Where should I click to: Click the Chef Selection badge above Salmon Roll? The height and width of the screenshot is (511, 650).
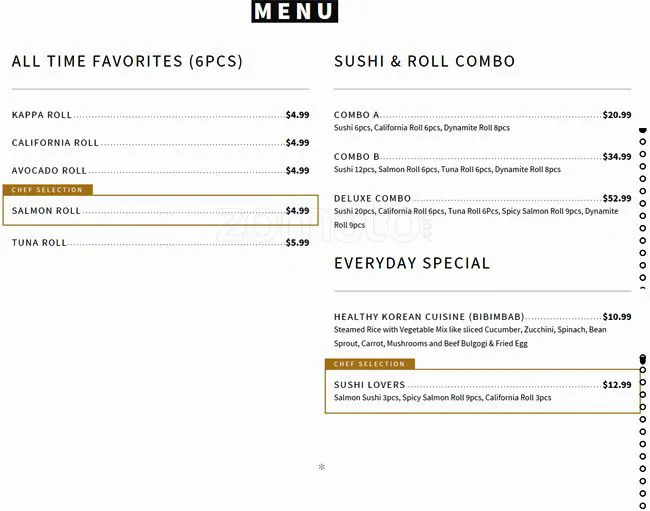[48, 190]
